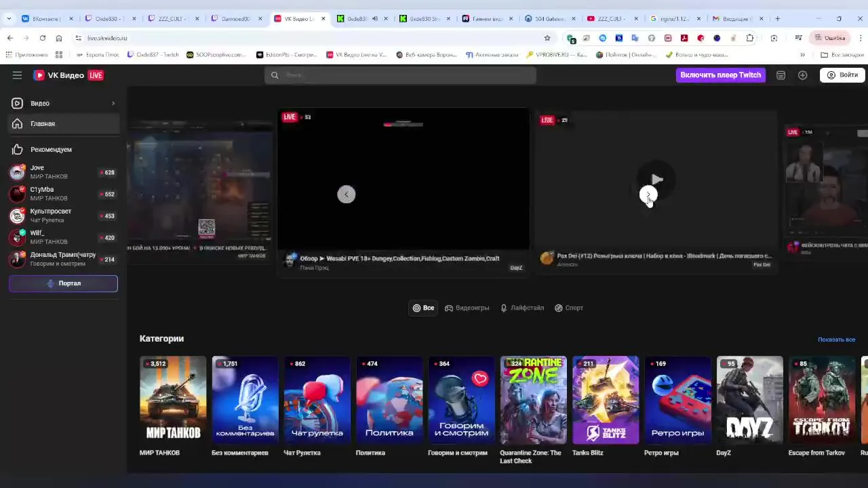Open the Культпросвет channel in the sidebar
The width and height of the screenshot is (868, 488).
pos(63,216)
